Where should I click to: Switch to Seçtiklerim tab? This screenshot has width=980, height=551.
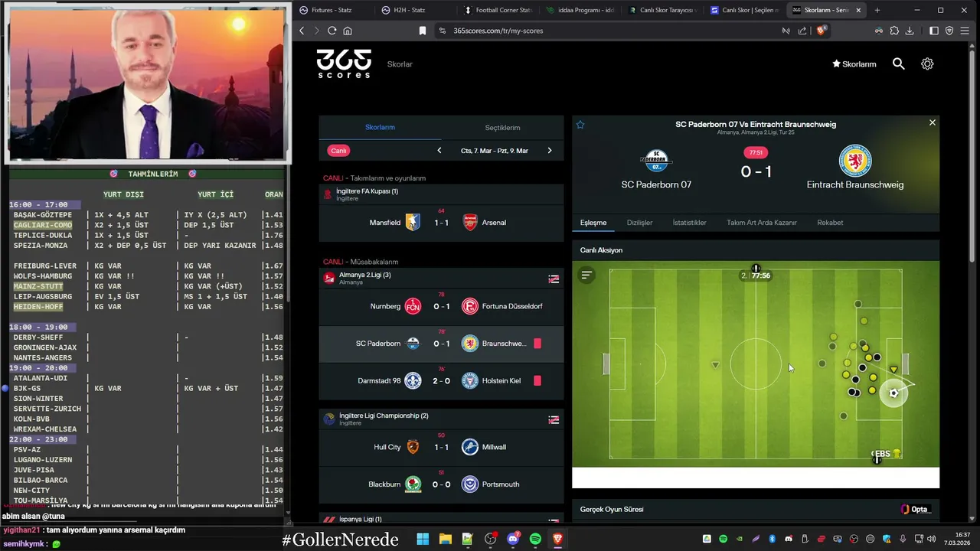[x=502, y=127]
